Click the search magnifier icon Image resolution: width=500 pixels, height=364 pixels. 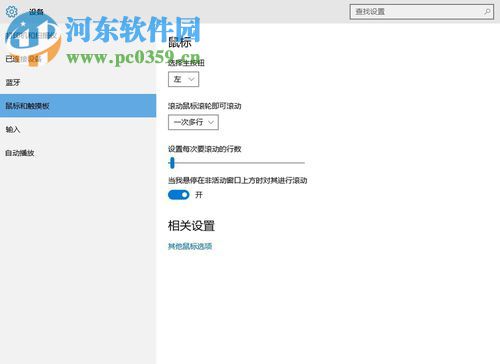[x=487, y=12]
